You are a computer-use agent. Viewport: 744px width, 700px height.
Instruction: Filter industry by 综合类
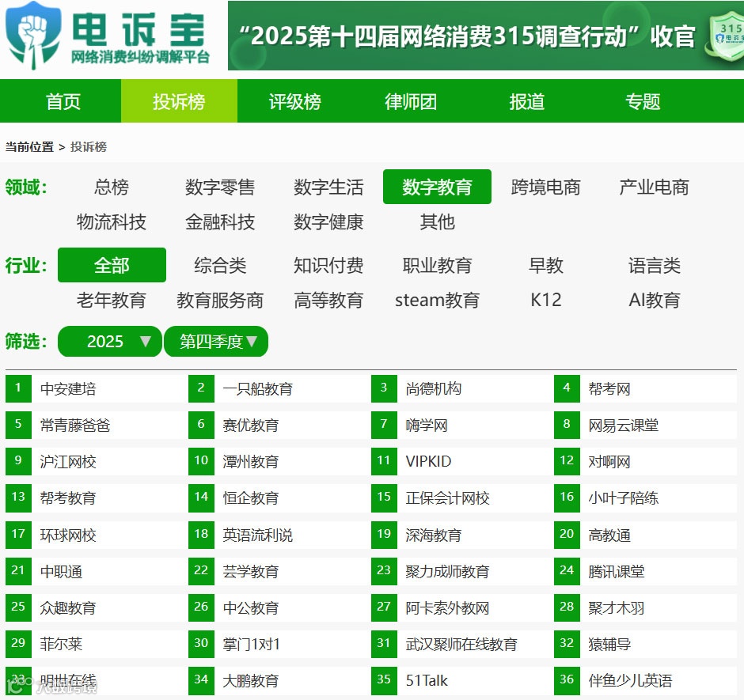coord(220,265)
